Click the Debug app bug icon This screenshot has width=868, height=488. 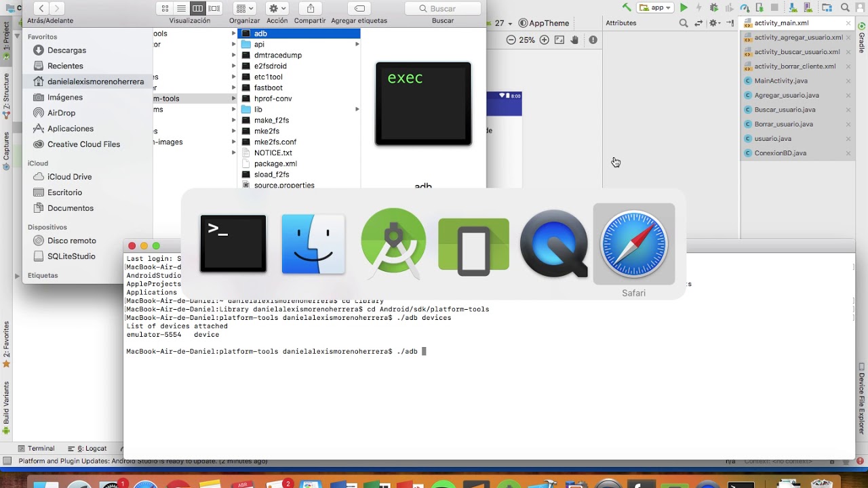[714, 7]
